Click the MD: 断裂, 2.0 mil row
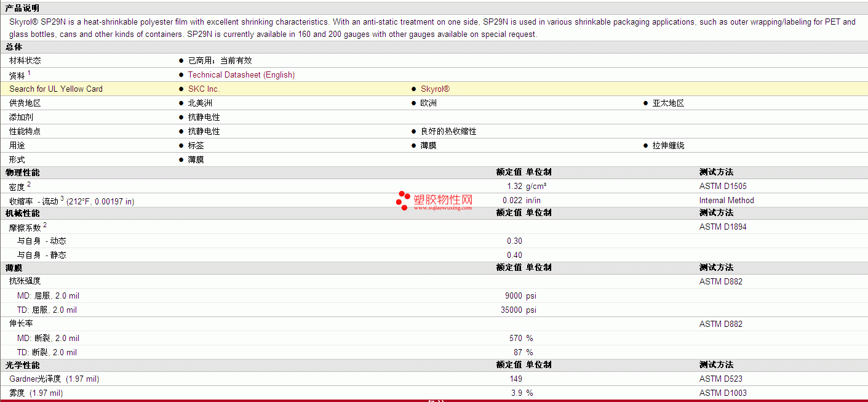The height and width of the screenshot is (402, 868). [x=48, y=339]
